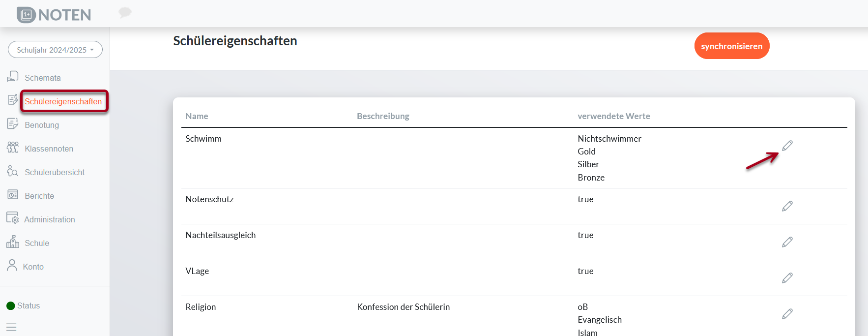Click the verwendete Werte column header
Image resolution: width=868 pixels, height=336 pixels.
pyautogui.click(x=614, y=116)
